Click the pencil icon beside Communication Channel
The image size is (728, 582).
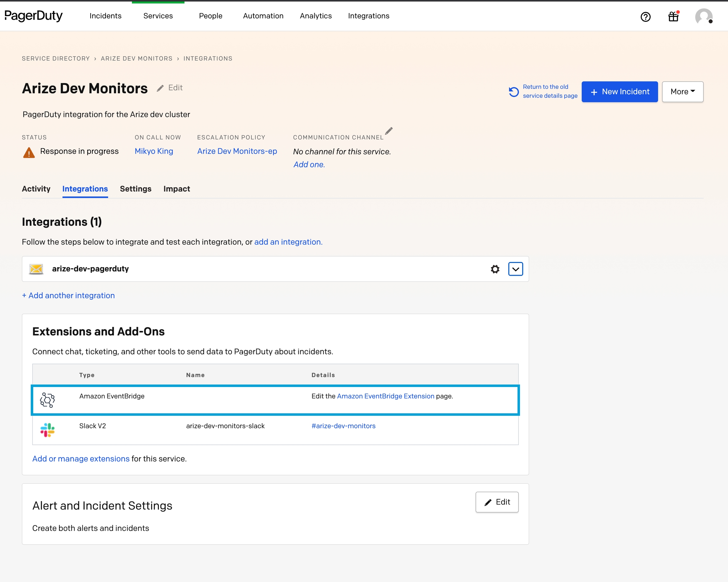tap(389, 131)
